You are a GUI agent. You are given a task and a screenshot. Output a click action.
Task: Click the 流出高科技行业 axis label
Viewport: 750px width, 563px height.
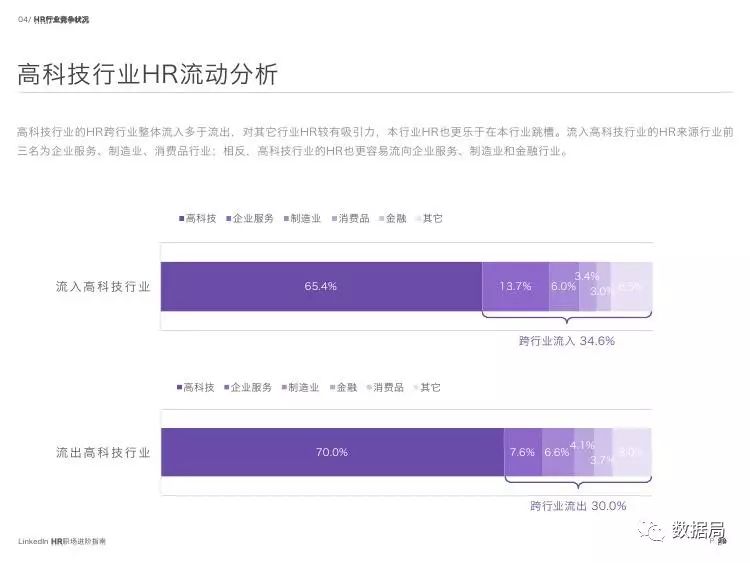103,453
